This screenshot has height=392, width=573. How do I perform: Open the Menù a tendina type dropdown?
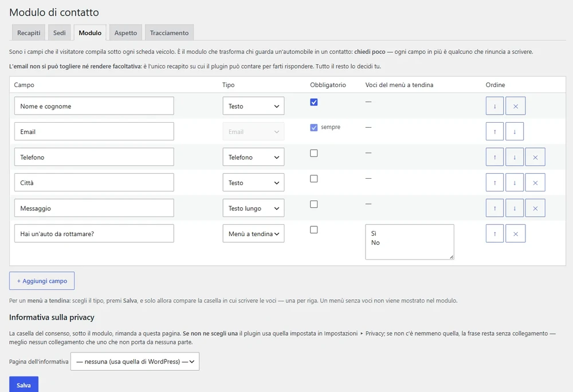coord(254,234)
